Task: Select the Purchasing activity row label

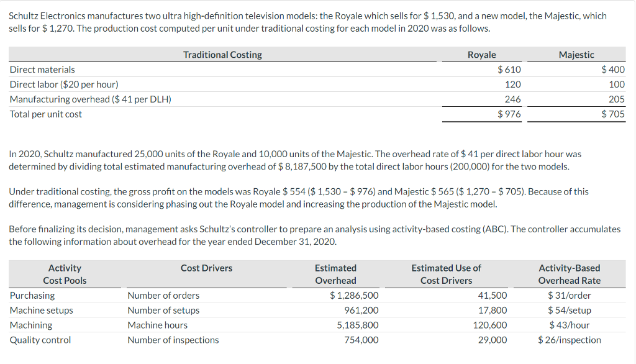Action: point(29,295)
